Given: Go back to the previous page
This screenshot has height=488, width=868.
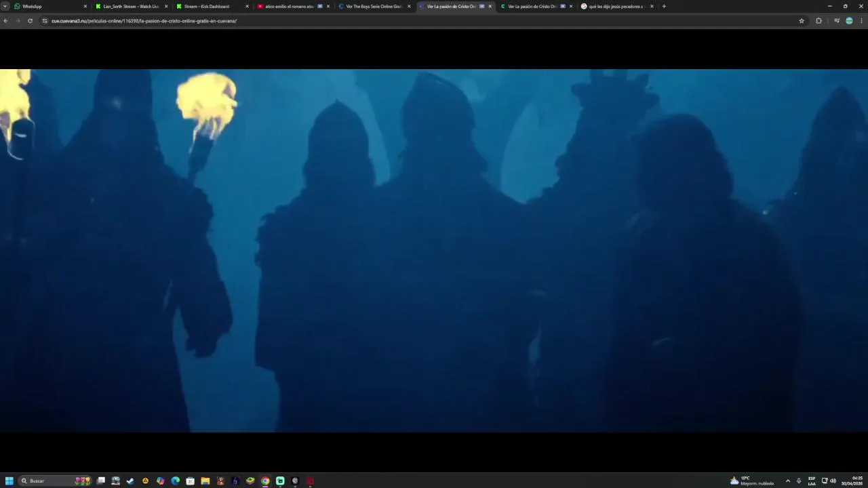Looking at the screenshot, I should coord(5,21).
